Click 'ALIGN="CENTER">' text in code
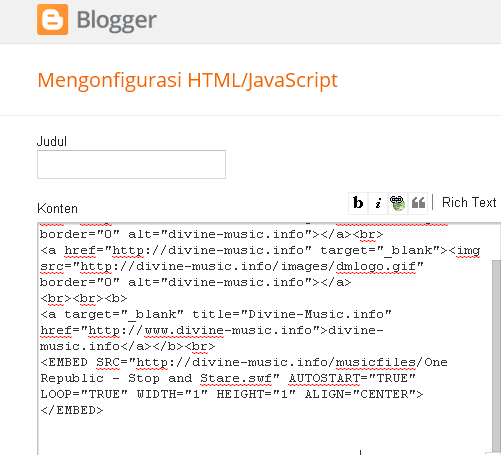This screenshot has height=455, width=501. (x=364, y=394)
